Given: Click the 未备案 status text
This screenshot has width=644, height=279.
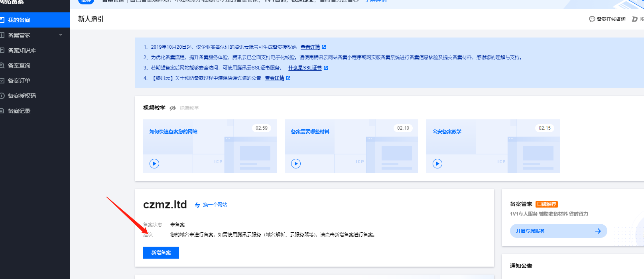Looking at the screenshot, I should (177, 225).
